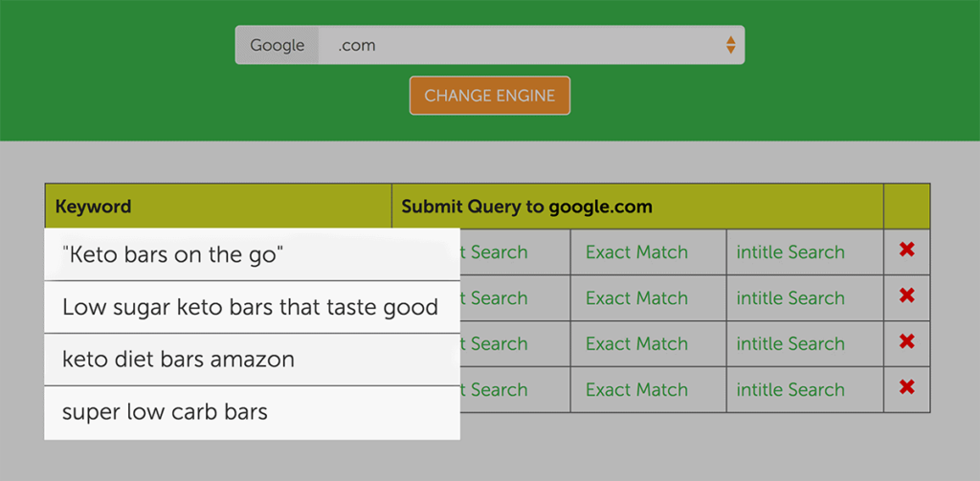The height and width of the screenshot is (481, 980).
Task: Delete the super low carb bars row
Action: coord(906,388)
